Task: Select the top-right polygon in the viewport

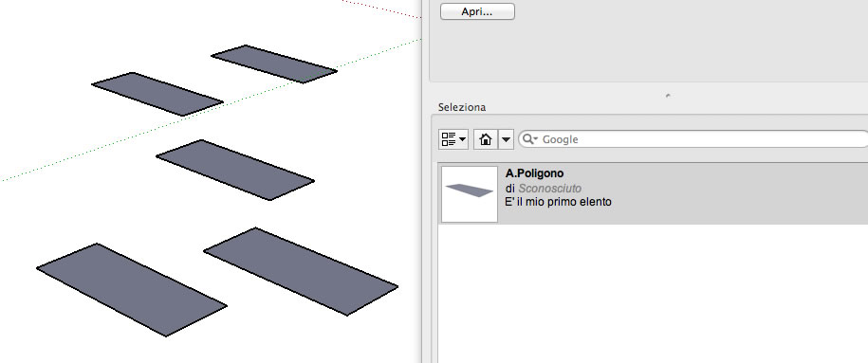Action: [x=274, y=64]
